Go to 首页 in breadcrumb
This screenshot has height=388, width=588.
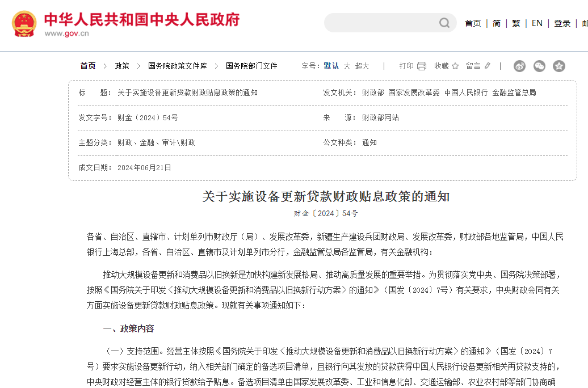tap(88, 66)
